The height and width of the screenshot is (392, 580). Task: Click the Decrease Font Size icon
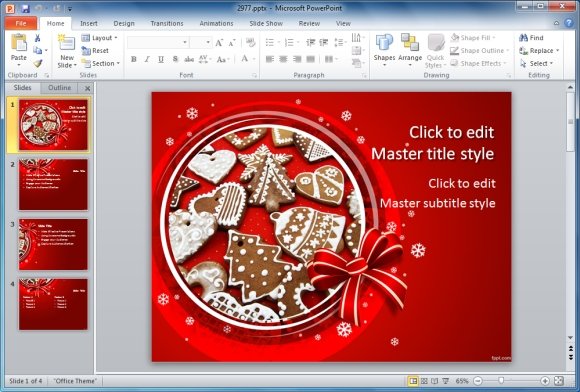click(232, 43)
